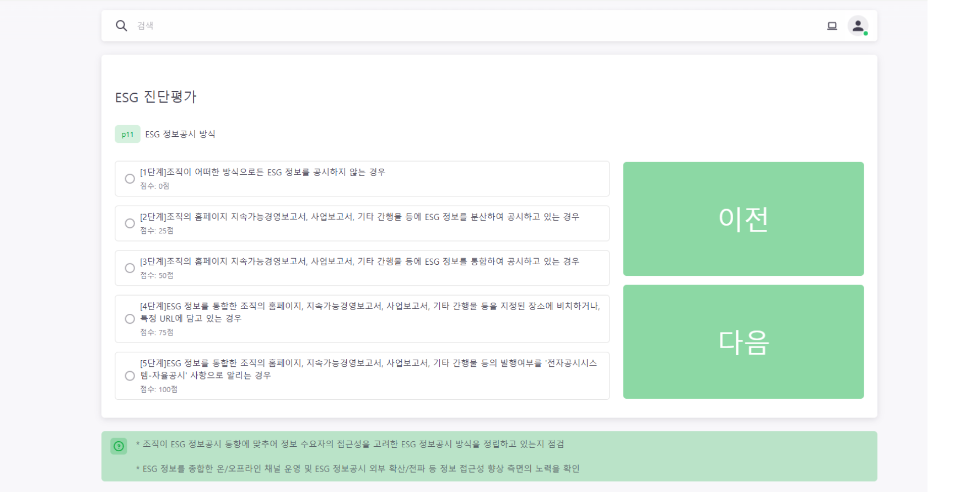
Task: Click the first hint line about 정보공시 동향
Action: pos(350,444)
